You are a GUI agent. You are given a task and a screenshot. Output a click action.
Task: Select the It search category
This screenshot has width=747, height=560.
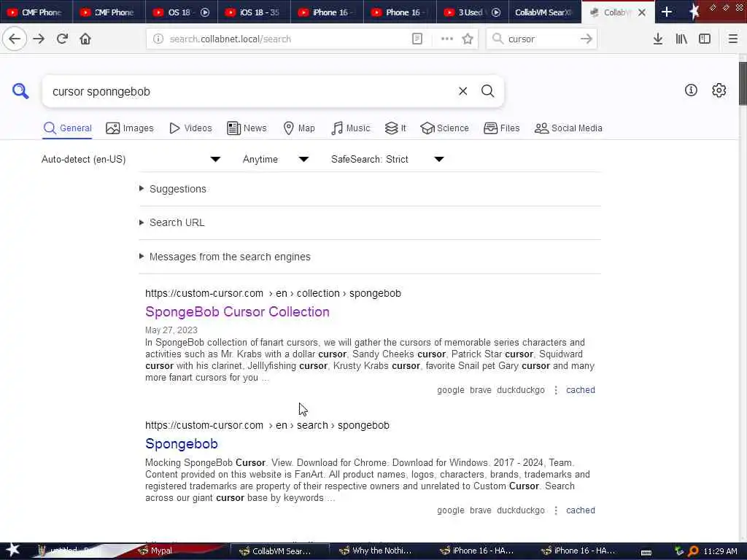click(395, 128)
